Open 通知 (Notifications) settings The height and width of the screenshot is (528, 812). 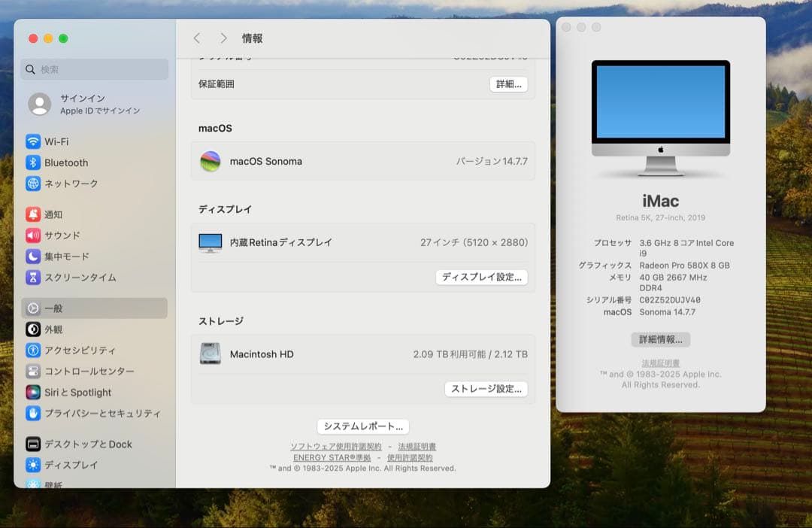pos(53,214)
